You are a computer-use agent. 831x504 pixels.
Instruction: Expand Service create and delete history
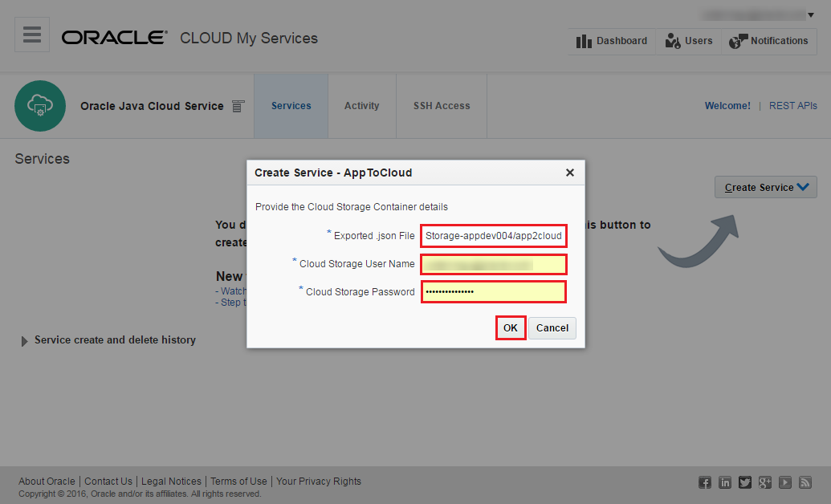tap(24, 341)
